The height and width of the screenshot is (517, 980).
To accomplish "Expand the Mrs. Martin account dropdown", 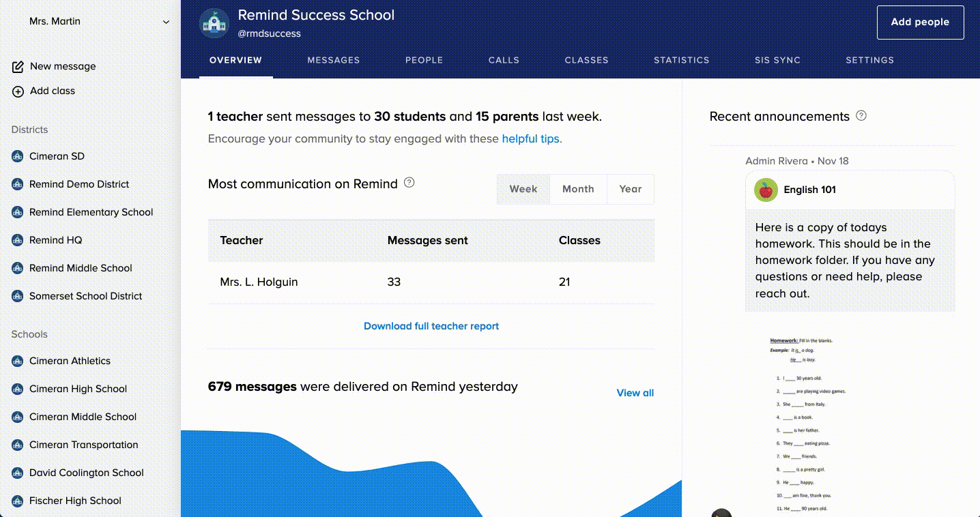I will [166, 22].
